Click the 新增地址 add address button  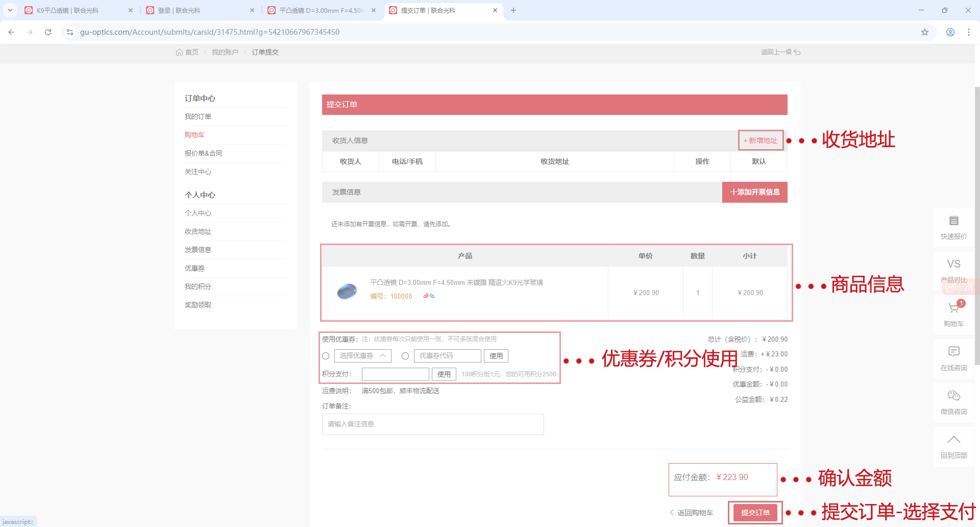[x=760, y=140]
